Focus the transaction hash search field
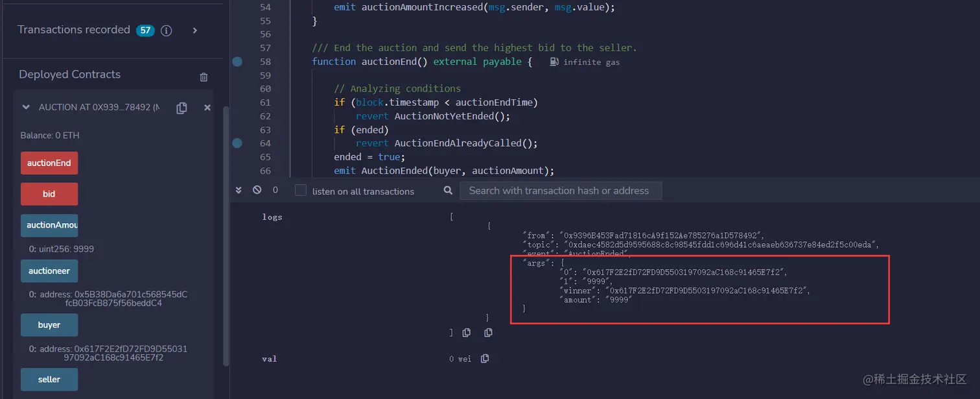 click(561, 191)
